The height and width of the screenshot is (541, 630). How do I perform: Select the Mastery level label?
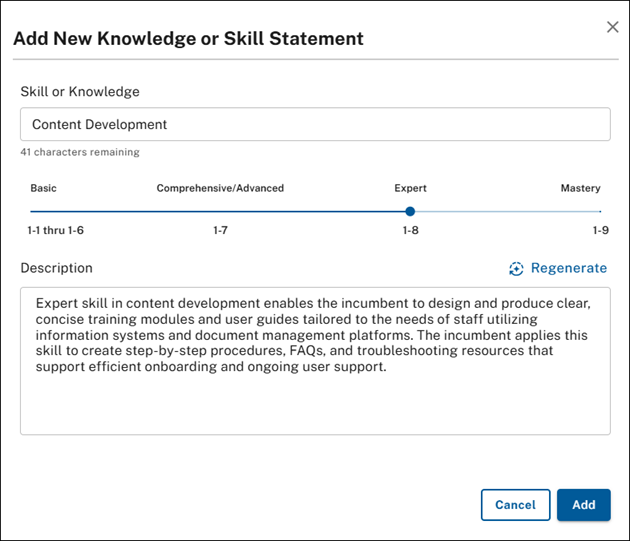tap(581, 188)
